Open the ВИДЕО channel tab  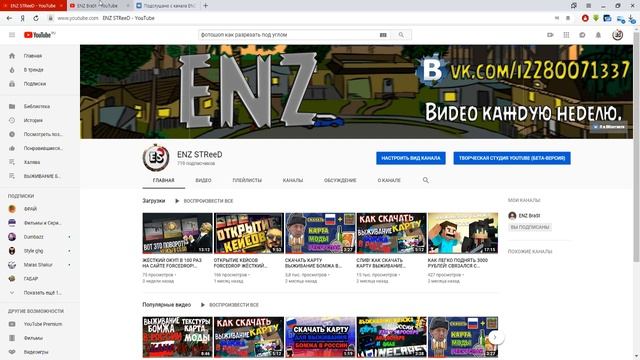(x=203, y=180)
